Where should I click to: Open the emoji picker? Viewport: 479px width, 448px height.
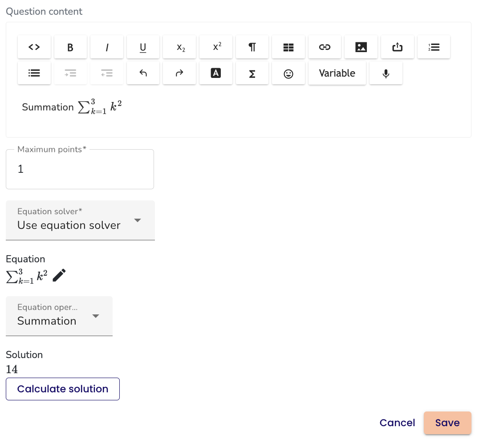[x=288, y=73]
